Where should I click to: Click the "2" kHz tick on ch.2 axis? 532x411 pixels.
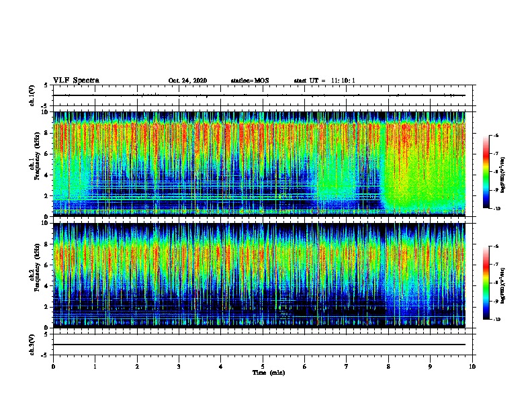point(46,307)
